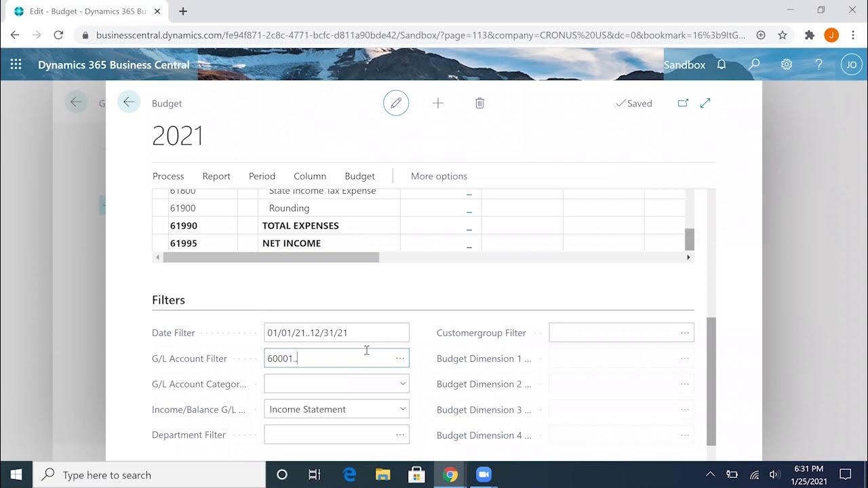Open Zoom from the taskbar
Image resolution: width=868 pixels, height=488 pixels.
[484, 474]
